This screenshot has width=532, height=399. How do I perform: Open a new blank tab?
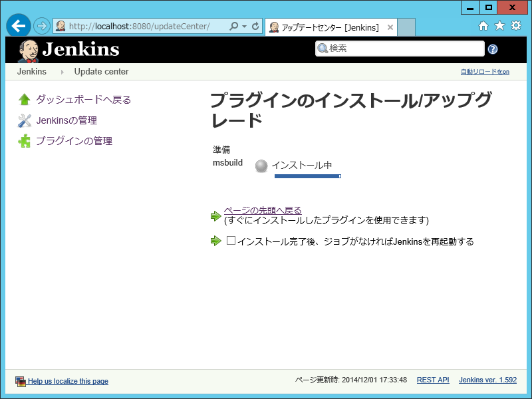pyautogui.click(x=406, y=27)
